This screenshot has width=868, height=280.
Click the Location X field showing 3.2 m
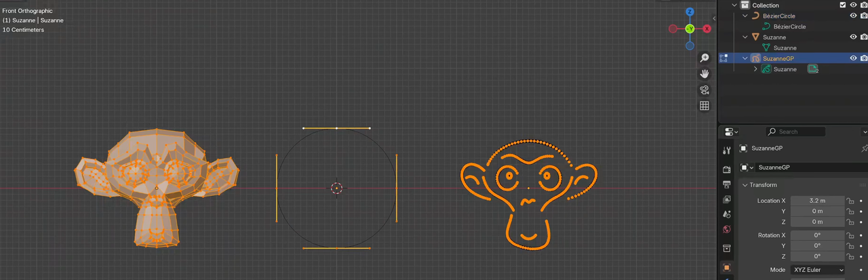pyautogui.click(x=817, y=201)
